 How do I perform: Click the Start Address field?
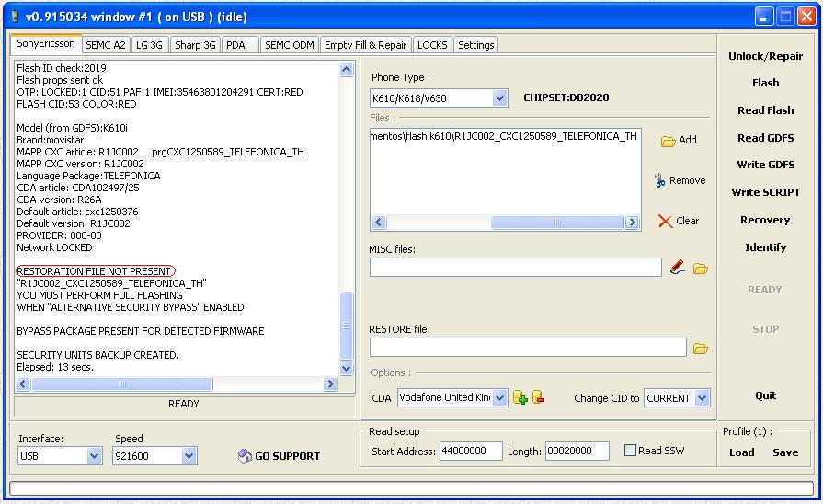click(x=471, y=451)
